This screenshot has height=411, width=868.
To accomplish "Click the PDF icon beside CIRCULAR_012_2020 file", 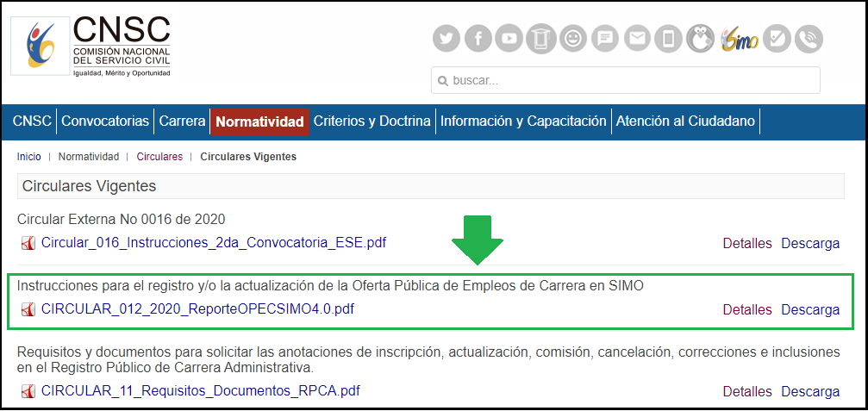I will [28, 310].
